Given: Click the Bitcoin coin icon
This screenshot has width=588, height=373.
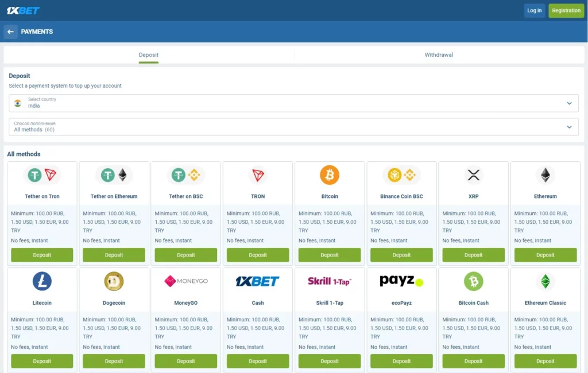Looking at the screenshot, I should coord(329,175).
